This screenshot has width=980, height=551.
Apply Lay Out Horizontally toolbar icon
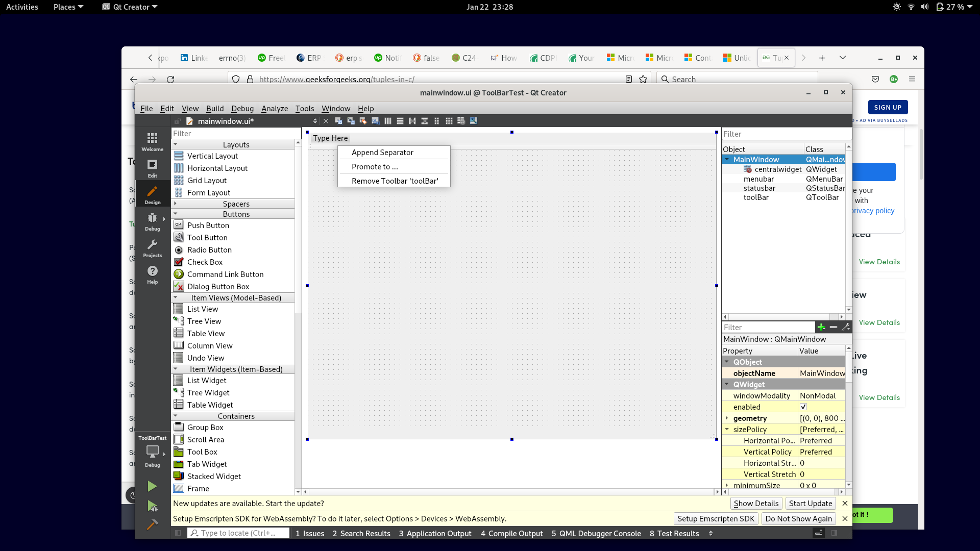click(387, 121)
